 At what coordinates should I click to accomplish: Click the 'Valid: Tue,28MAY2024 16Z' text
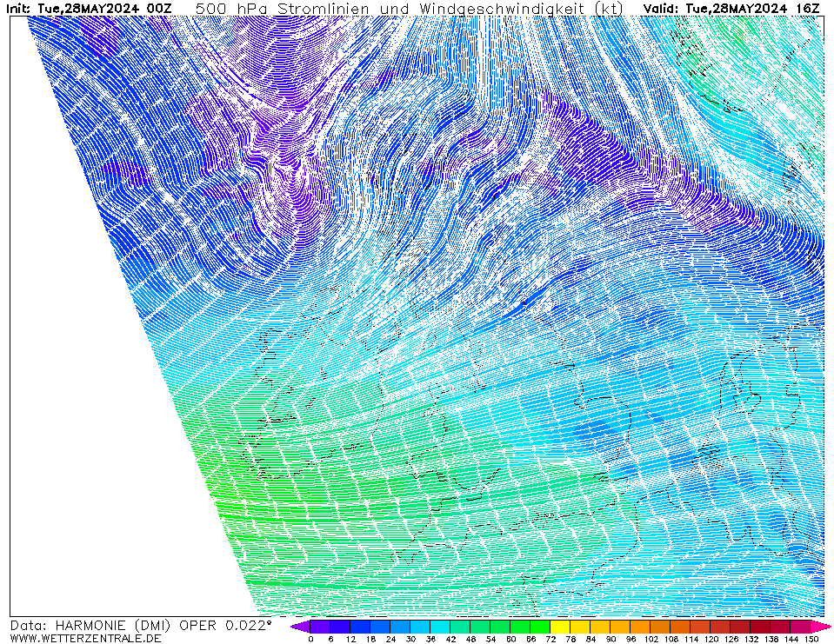731,8
